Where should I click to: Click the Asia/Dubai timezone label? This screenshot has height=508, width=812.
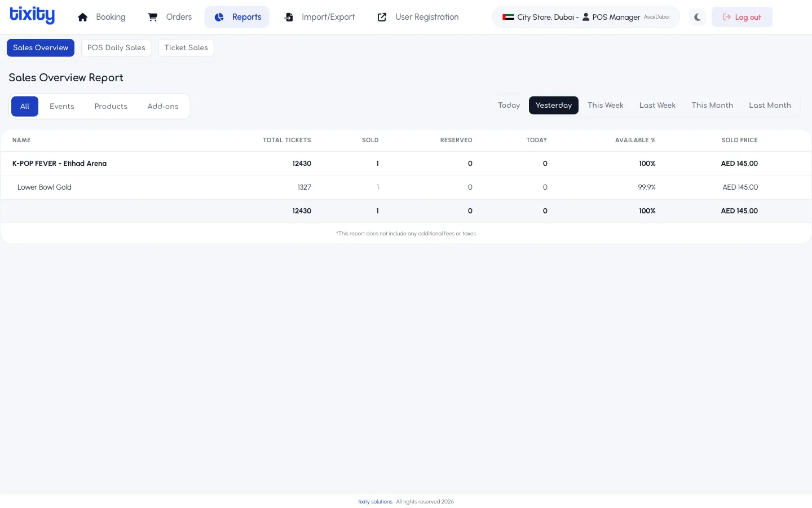[x=657, y=17]
